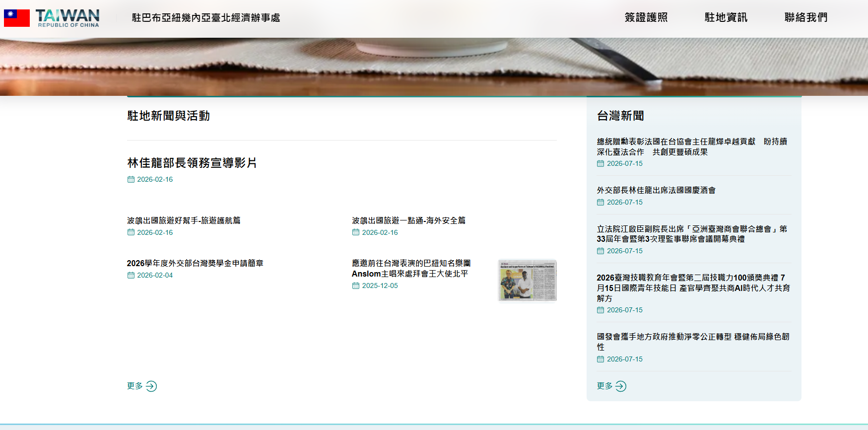Click the Taiwan flag logo

pos(17,18)
